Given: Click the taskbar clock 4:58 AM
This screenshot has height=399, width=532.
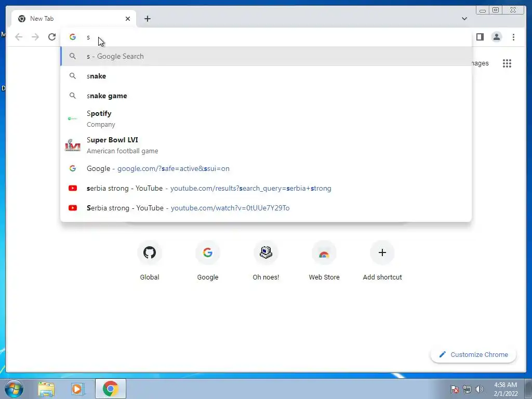Looking at the screenshot, I should coord(506,389).
